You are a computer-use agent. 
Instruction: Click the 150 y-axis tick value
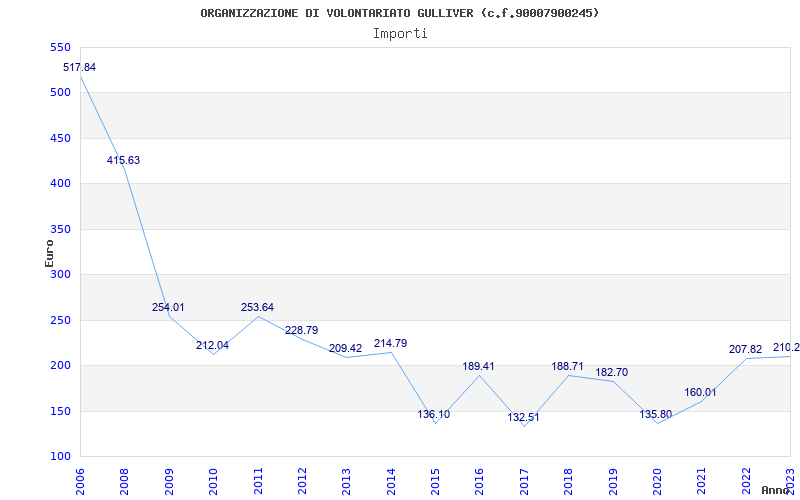(60, 411)
